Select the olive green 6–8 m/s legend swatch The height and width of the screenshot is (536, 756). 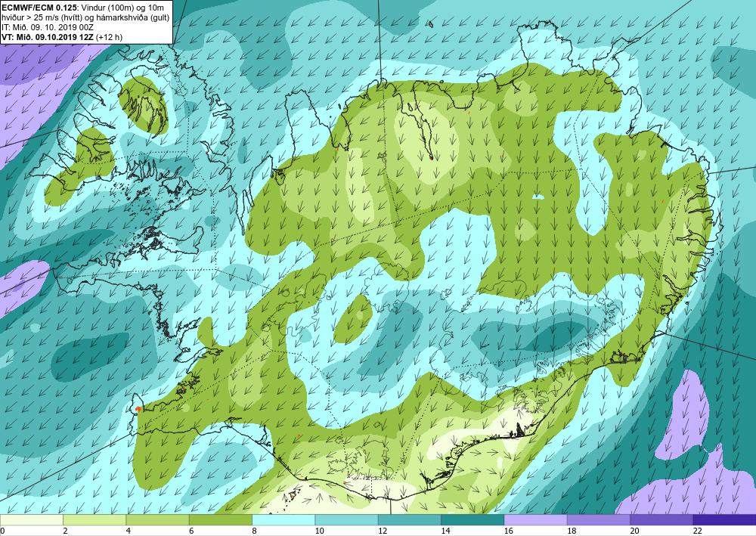[x=220, y=519]
